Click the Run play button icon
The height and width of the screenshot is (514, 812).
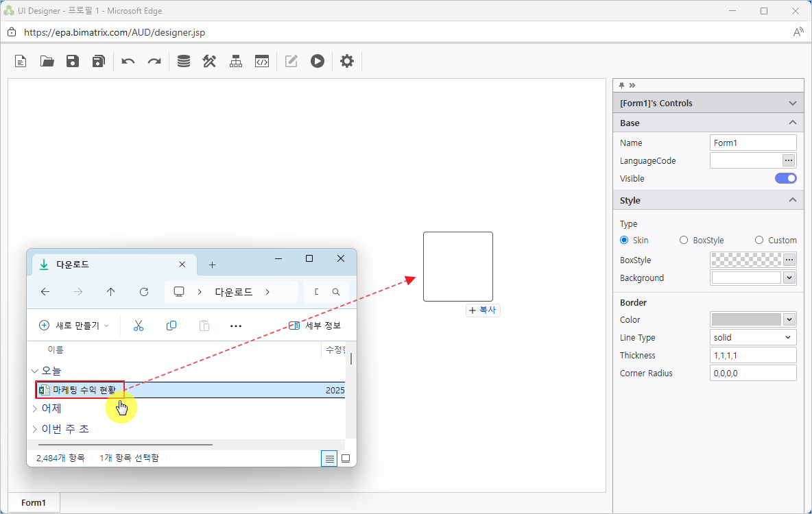point(317,61)
